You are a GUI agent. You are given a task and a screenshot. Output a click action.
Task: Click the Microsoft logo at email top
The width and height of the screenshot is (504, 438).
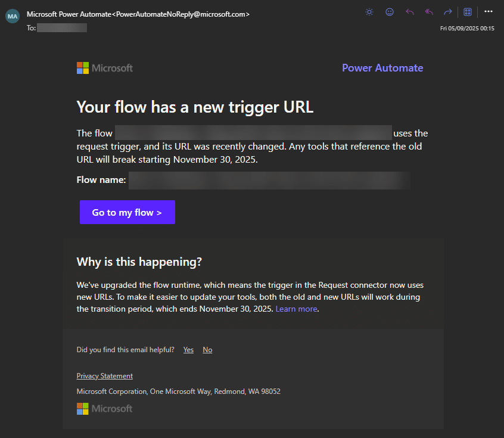[104, 67]
